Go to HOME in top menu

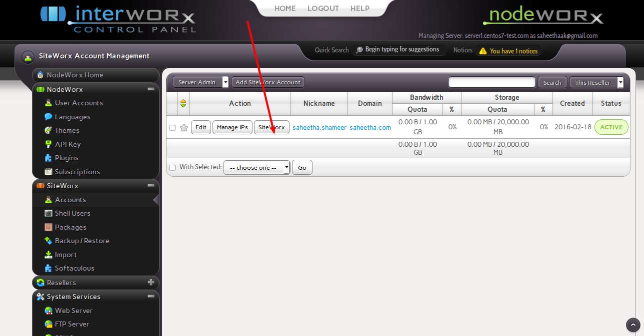click(x=285, y=8)
